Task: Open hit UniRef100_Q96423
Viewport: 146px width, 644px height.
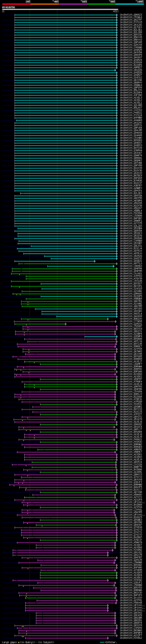Action: pyautogui.click(x=131, y=15)
